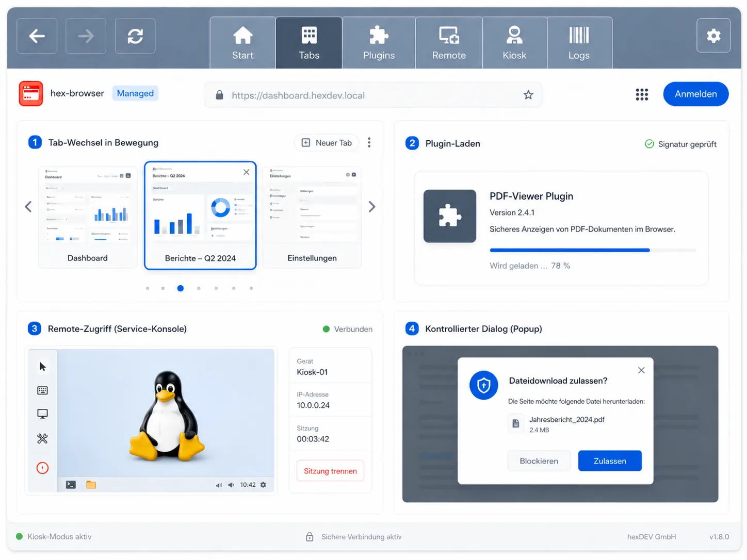The height and width of the screenshot is (560, 747).
Task: Focus the dashboard.hexdev.local URL field
Action: click(373, 95)
